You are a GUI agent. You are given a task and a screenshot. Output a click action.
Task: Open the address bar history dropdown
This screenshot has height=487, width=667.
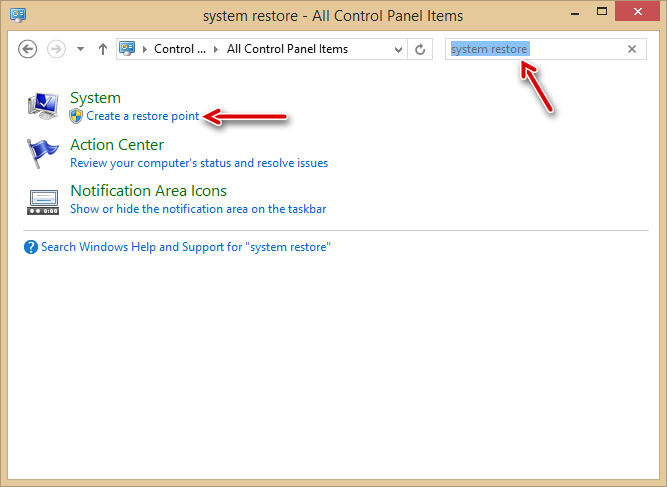[x=398, y=49]
